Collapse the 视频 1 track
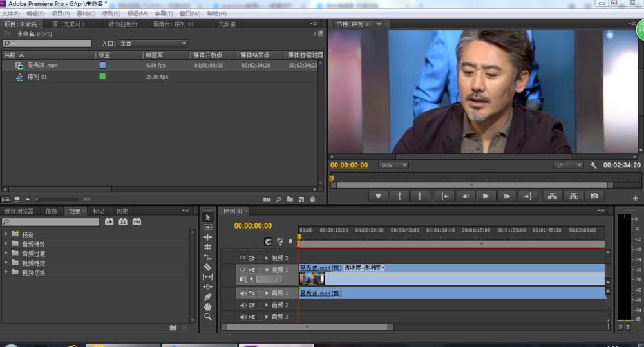 pos(267,270)
